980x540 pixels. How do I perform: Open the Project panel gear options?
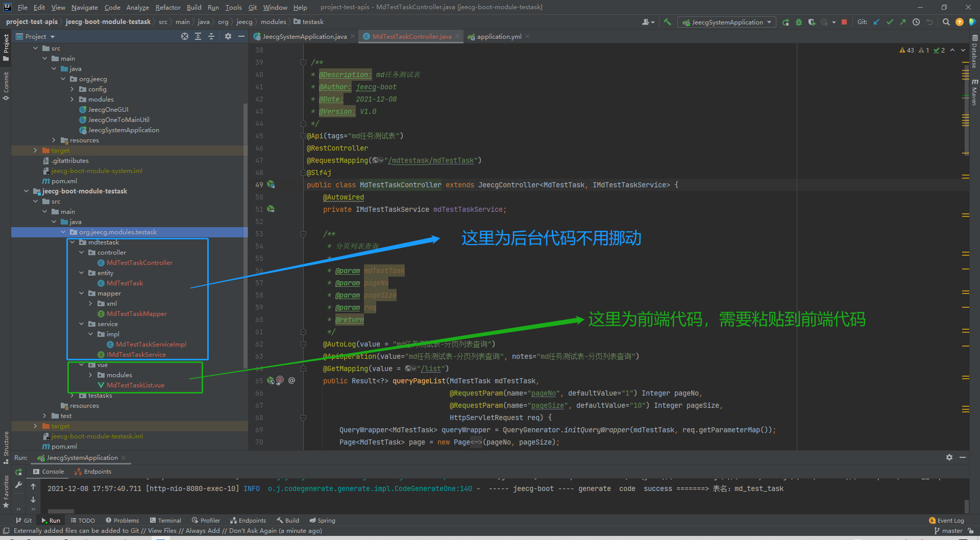coord(228,36)
